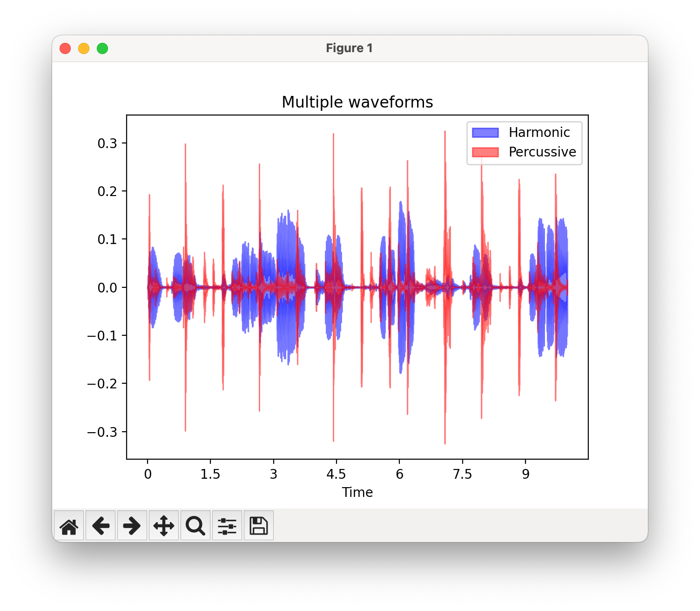This screenshot has height=611, width=700.
Task: Select the plot legend box
Action: pyautogui.click(x=524, y=142)
